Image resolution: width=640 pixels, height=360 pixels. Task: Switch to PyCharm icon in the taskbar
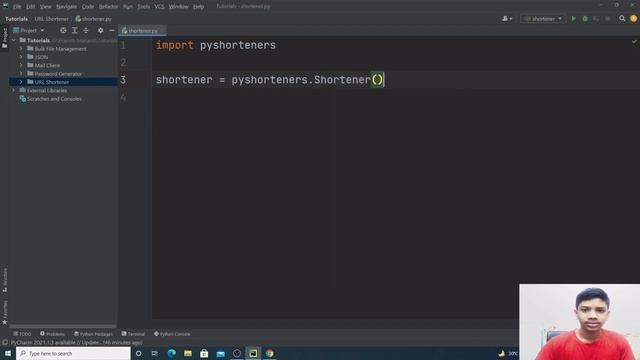tap(253, 353)
